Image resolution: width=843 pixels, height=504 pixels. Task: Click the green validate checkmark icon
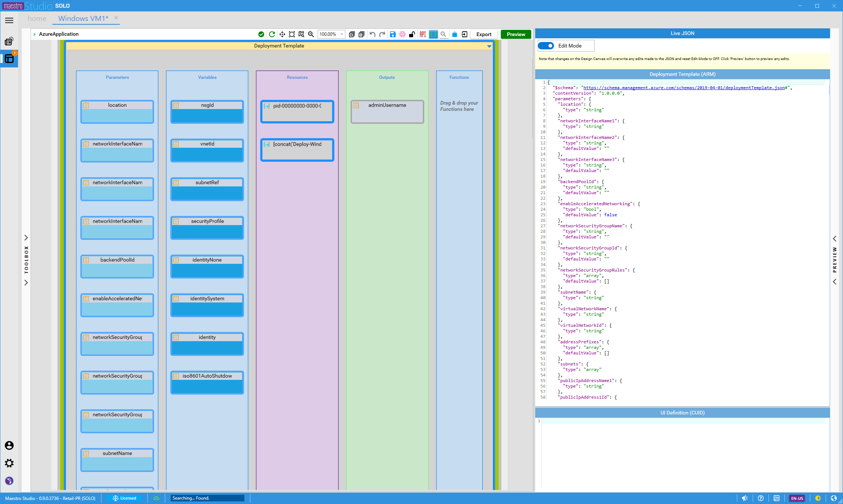pyautogui.click(x=261, y=34)
